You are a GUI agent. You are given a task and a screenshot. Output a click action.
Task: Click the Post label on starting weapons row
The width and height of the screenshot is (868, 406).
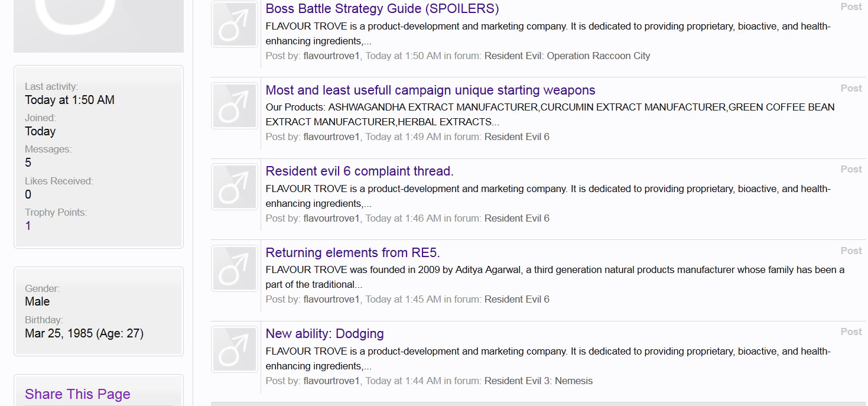(x=851, y=88)
